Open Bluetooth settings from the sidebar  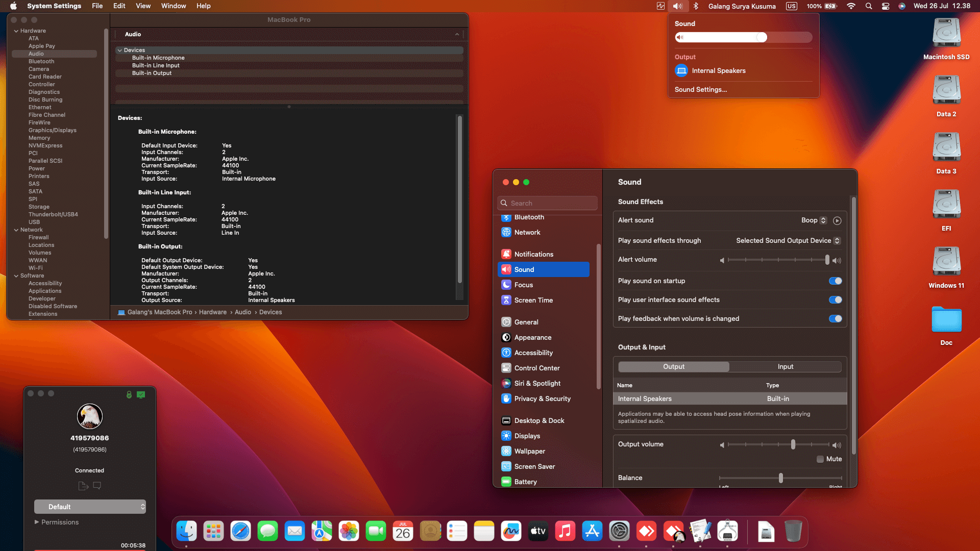pyautogui.click(x=529, y=217)
